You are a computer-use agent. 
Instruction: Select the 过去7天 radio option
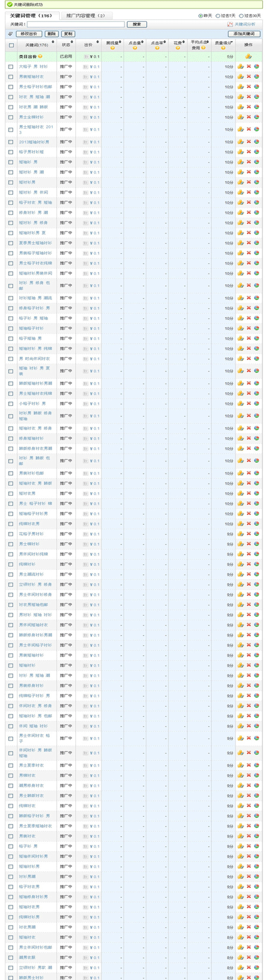(x=217, y=16)
